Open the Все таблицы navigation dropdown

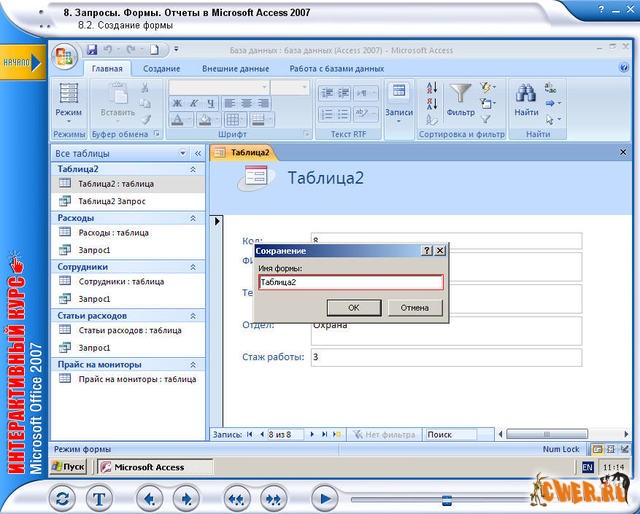183,154
